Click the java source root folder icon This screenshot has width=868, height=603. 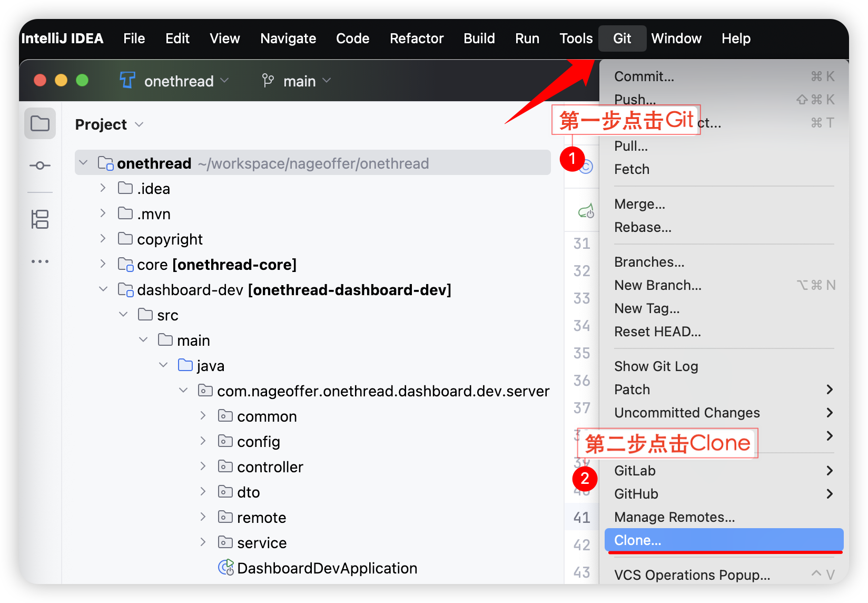tap(185, 365)
